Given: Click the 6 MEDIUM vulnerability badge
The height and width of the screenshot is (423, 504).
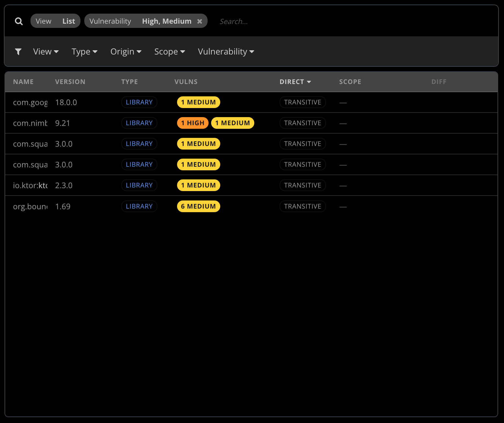Looking at the screenshot, I should (198, 206).
